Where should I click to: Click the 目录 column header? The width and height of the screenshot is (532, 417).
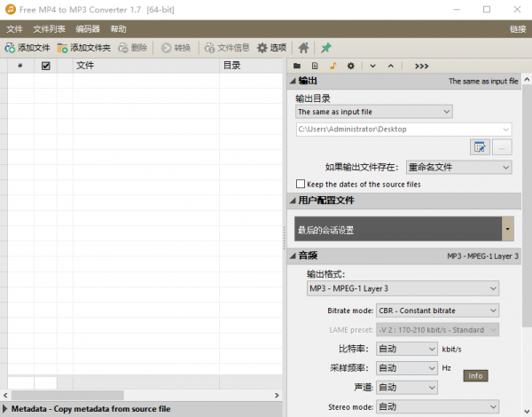click(x=251, y=66)
